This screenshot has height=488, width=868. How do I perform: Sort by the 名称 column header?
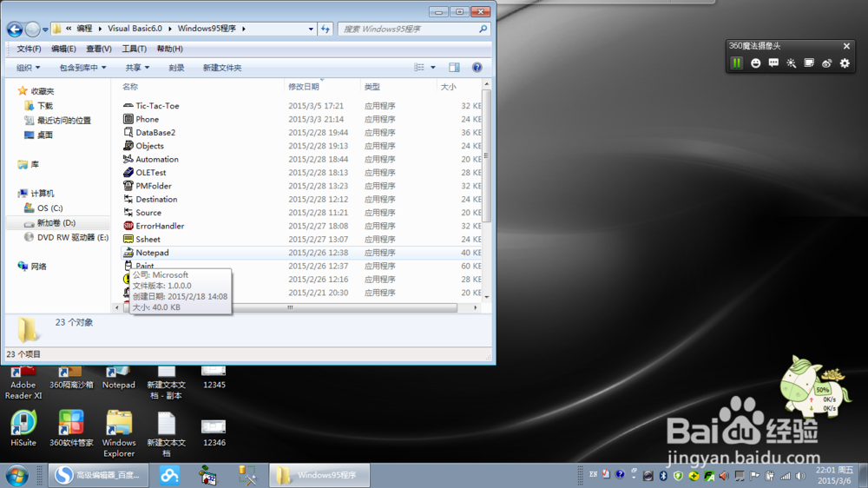pos(130,87)
